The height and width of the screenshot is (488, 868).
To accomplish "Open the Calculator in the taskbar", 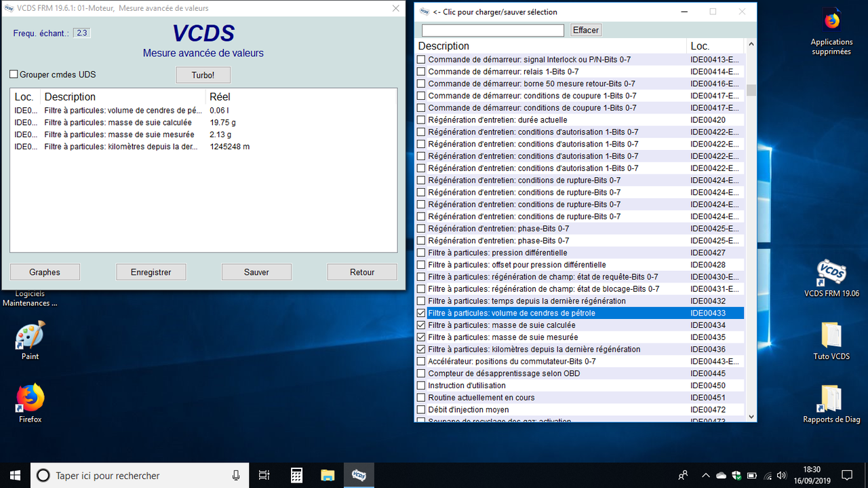I will coord(296,475).
